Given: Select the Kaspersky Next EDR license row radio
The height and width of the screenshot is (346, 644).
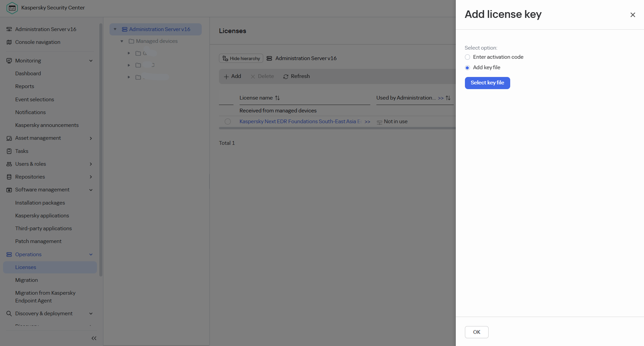Looking at the screenshot, I should coord(228,122).
